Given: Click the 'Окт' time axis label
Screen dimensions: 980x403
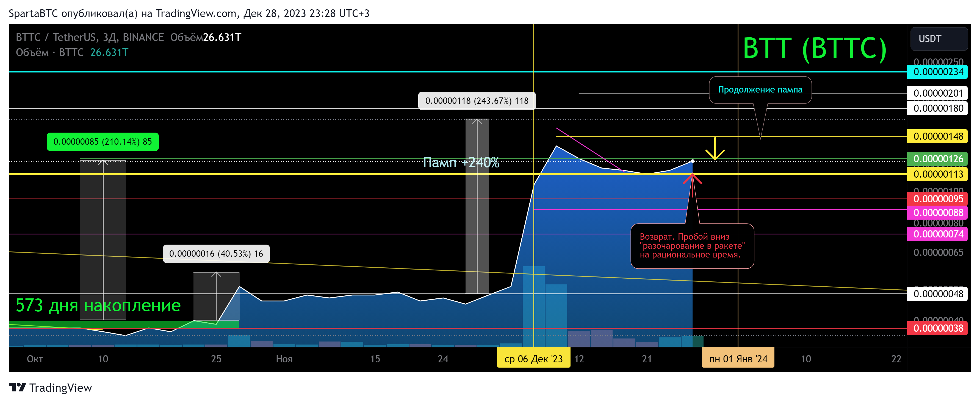Looking at the screenshot, I should pos(35,359).
